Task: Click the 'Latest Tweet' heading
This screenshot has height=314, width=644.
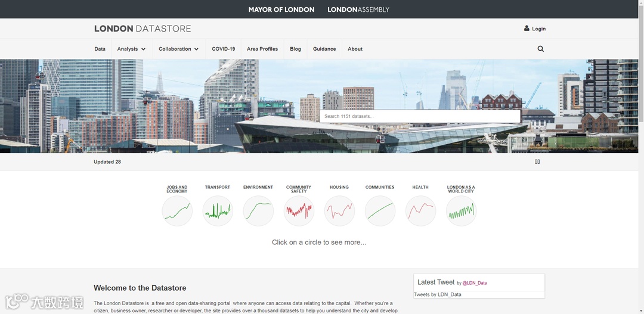Action: [436, 282]
